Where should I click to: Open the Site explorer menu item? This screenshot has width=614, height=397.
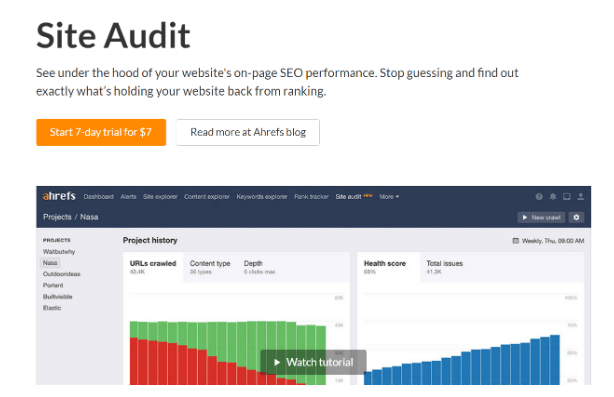160,197
